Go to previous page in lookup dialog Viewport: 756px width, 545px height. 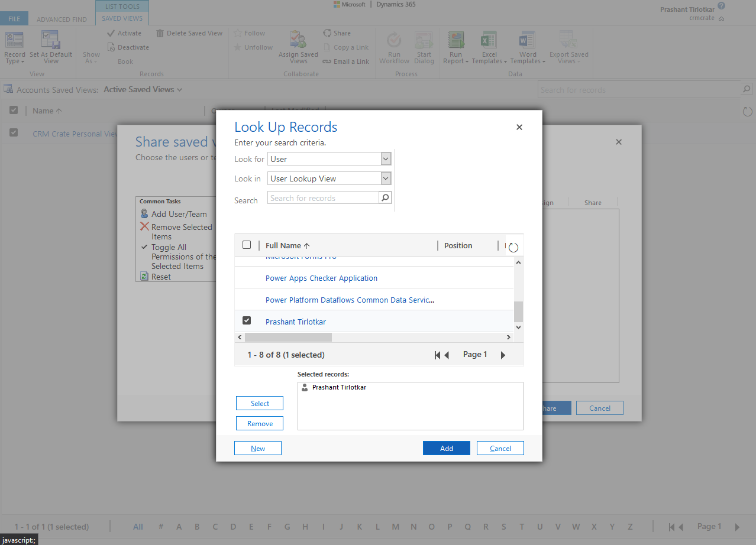[447, 355]
